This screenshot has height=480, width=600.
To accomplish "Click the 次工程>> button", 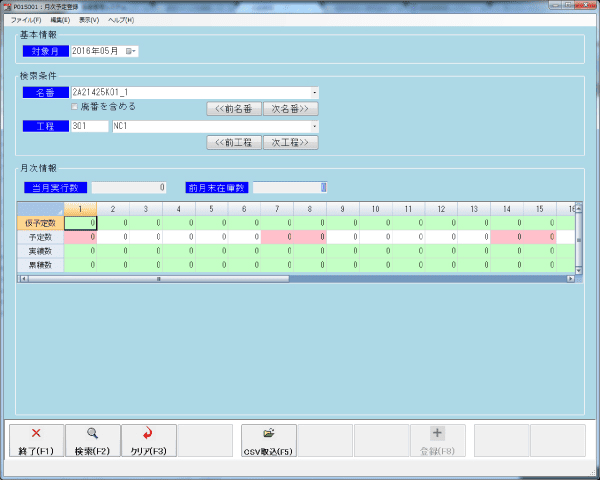I will click(290, 143).
